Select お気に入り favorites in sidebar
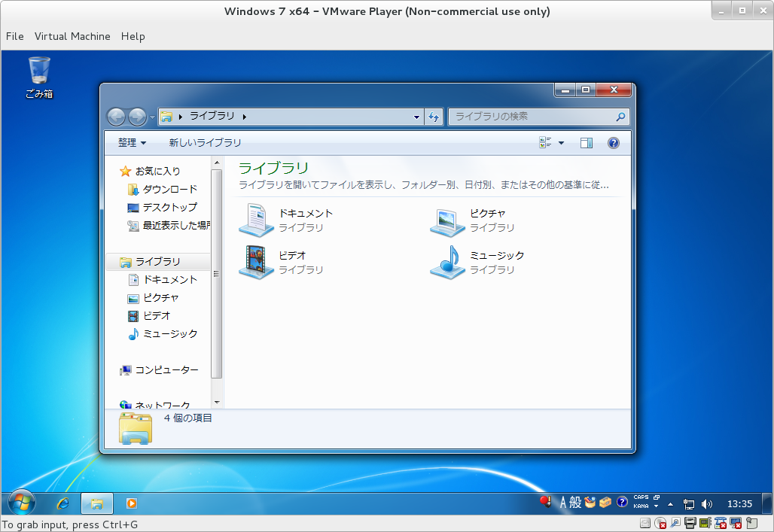This screenshot has width=774, height=532. coord(150,172)
